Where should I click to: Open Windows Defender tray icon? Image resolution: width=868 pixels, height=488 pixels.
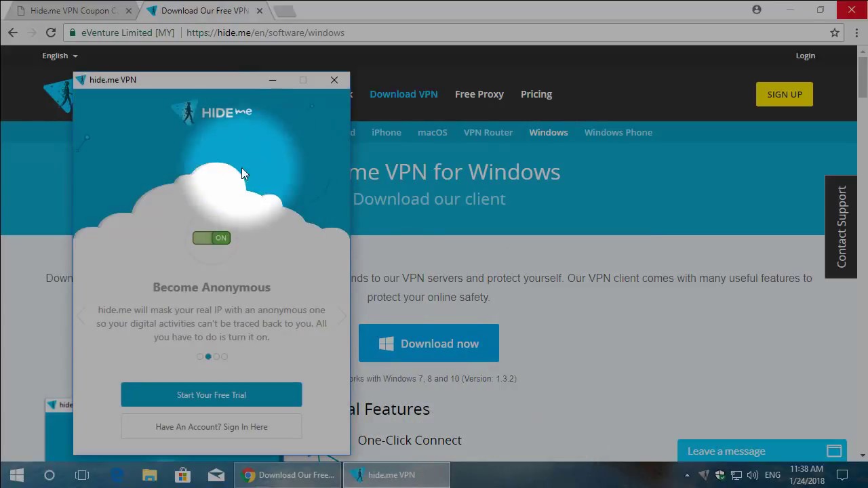coord(720,475)
